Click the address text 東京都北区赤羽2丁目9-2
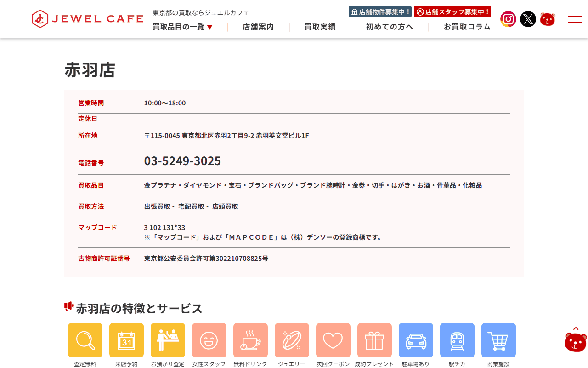Screen dimensions: 588x368 (x=217, y=136)
